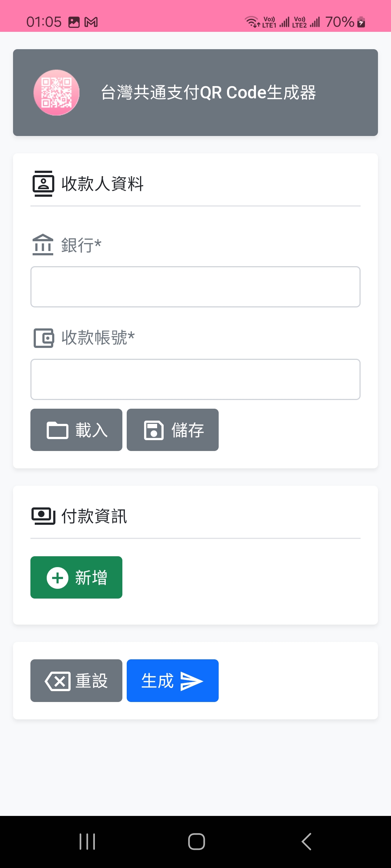This screenshot has height=868, width=391.
Task: Click the payee contact card icon
Action: coord(43,184)
